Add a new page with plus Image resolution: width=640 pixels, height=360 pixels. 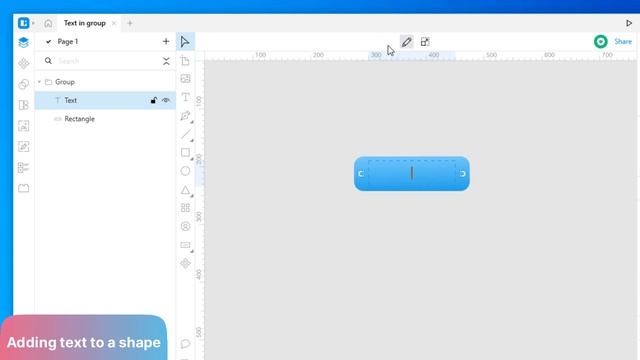pos(166,41)
